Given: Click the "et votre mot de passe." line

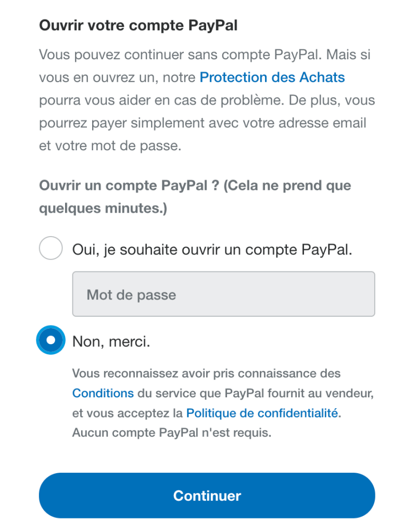Looking at the screenshot, I should tap(110, 146).
